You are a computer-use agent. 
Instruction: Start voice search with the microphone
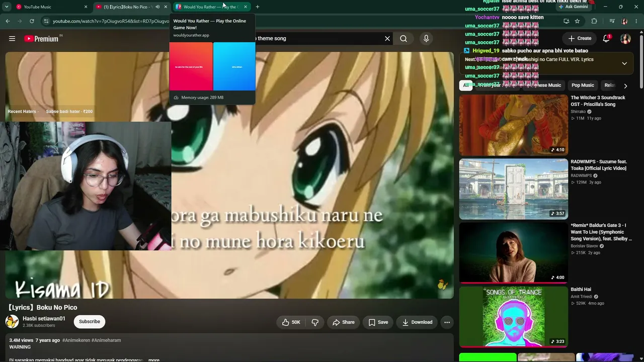(x=426, y=38)
